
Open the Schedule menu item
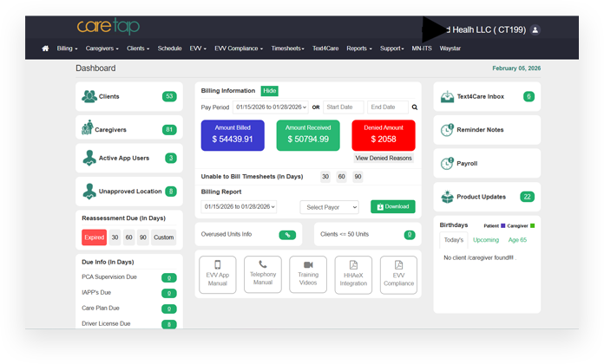click(169, 49)
